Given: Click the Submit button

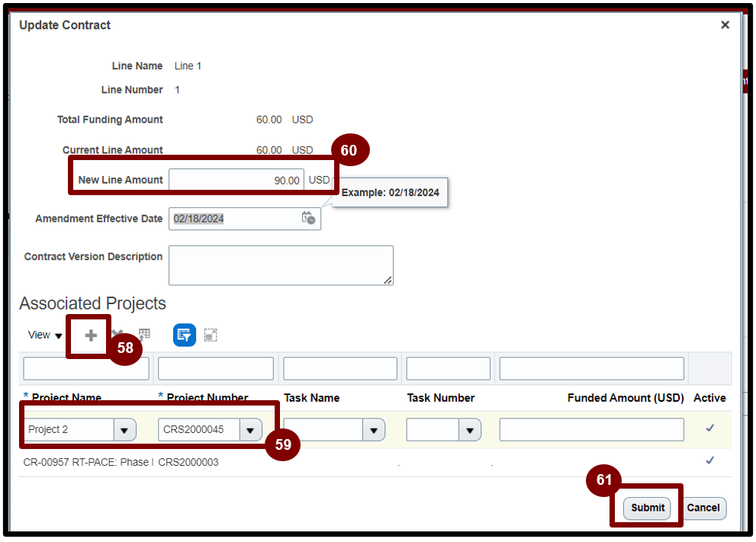Looking at the screenshot, I should 647,508.
